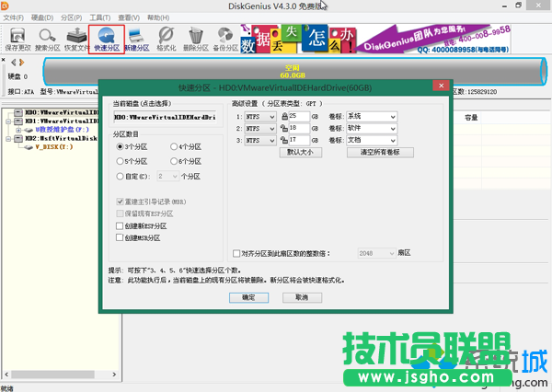Open the 备份分区 backup partition tool
The height and width of the screenshot is (392, 552).
(x=225, y=39)
